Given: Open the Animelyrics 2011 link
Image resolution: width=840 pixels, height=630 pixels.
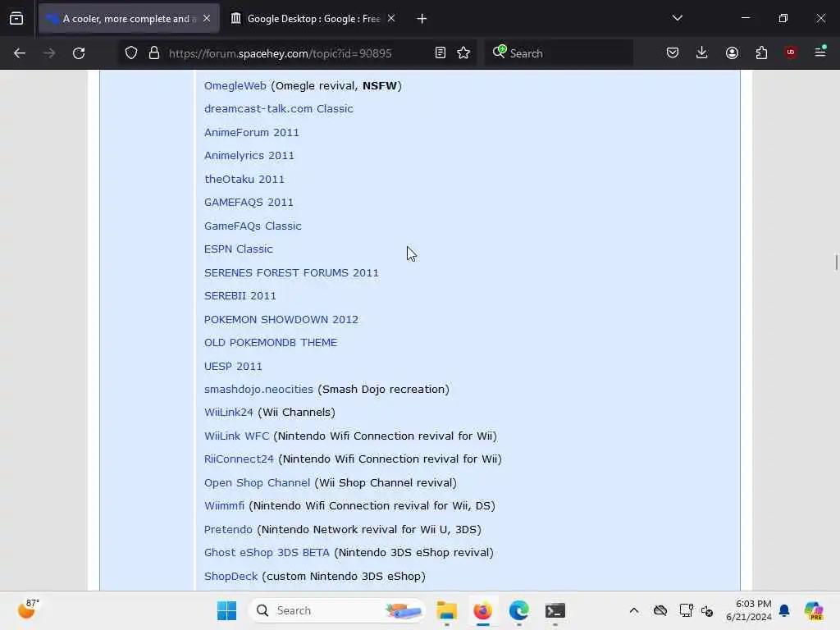Looking at the screenshot, I should [249, 155].
